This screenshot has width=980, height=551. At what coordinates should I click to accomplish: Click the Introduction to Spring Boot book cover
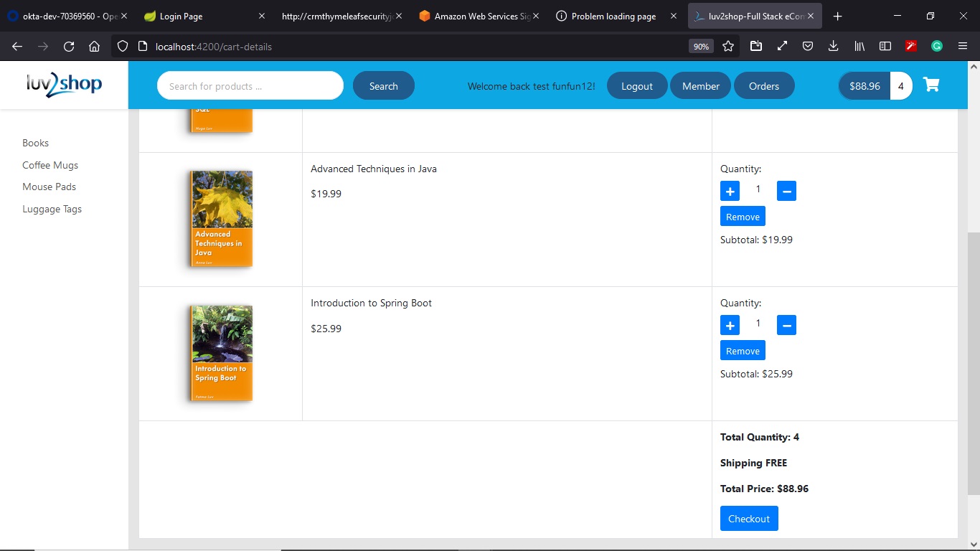(222, 353)
